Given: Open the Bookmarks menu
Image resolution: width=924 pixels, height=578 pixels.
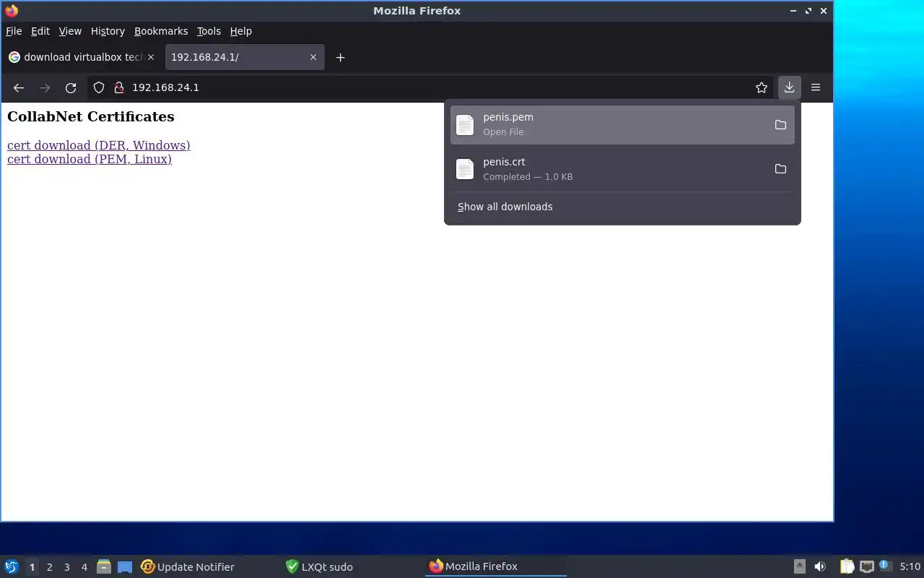Looking at the screenshot, I should coord(161,31).
